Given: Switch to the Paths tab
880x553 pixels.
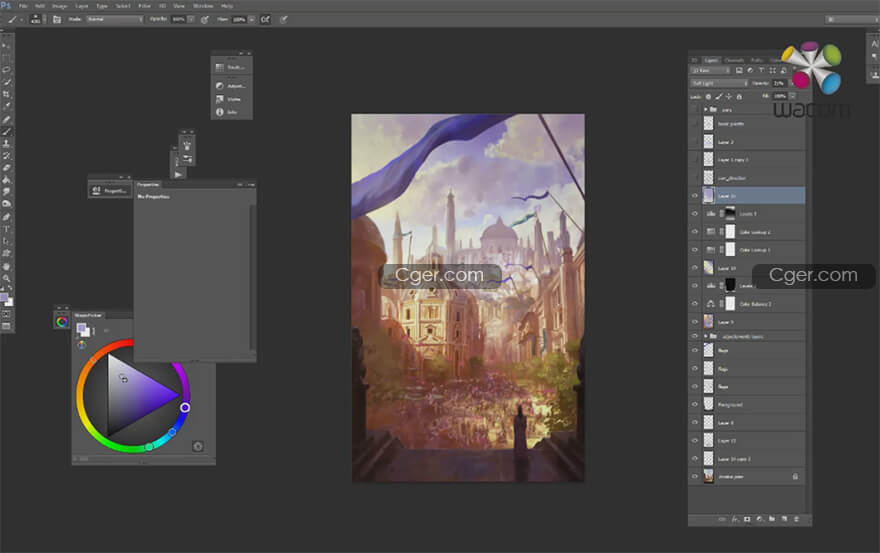Looking at the screenshot, I should 757,60.
